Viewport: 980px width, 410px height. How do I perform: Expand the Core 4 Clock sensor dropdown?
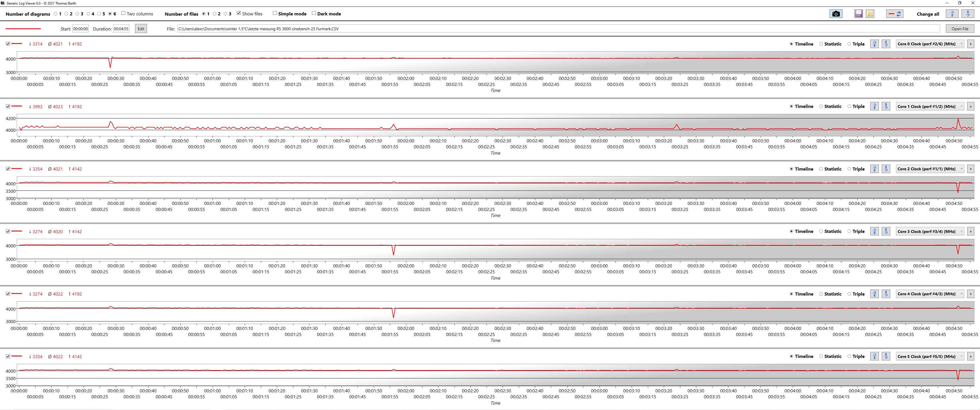click(x=929, y=294)
